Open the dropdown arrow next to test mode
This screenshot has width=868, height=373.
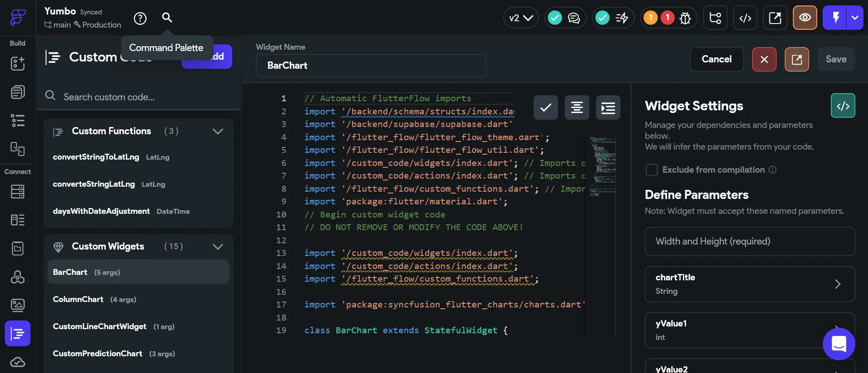click(855, 18)
